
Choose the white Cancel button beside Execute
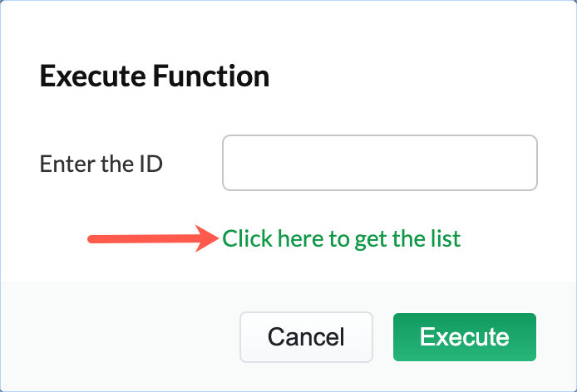pos(306,337)
